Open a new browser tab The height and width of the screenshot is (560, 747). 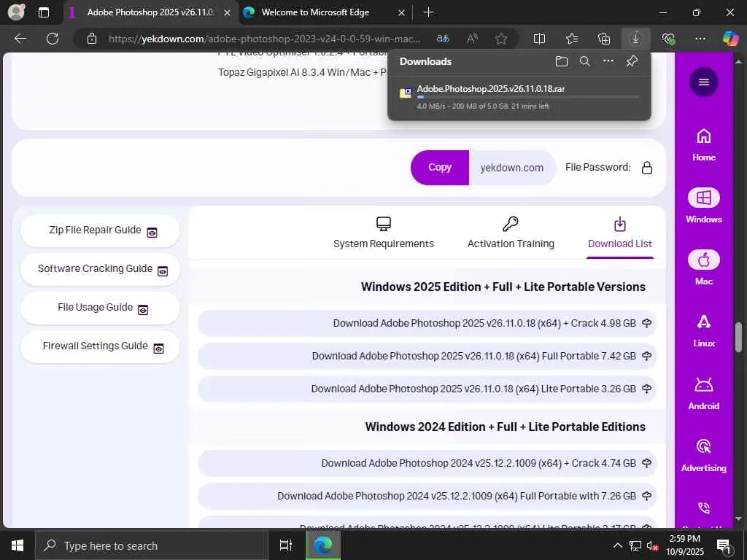[428, 12]
